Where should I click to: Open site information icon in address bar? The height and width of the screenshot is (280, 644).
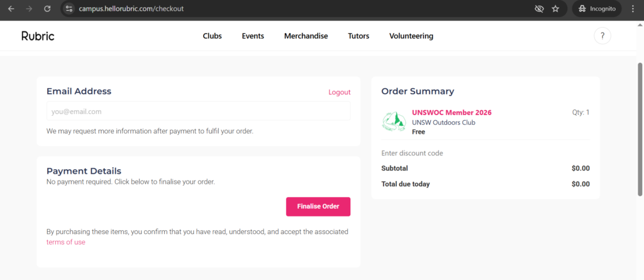[69, 9]
